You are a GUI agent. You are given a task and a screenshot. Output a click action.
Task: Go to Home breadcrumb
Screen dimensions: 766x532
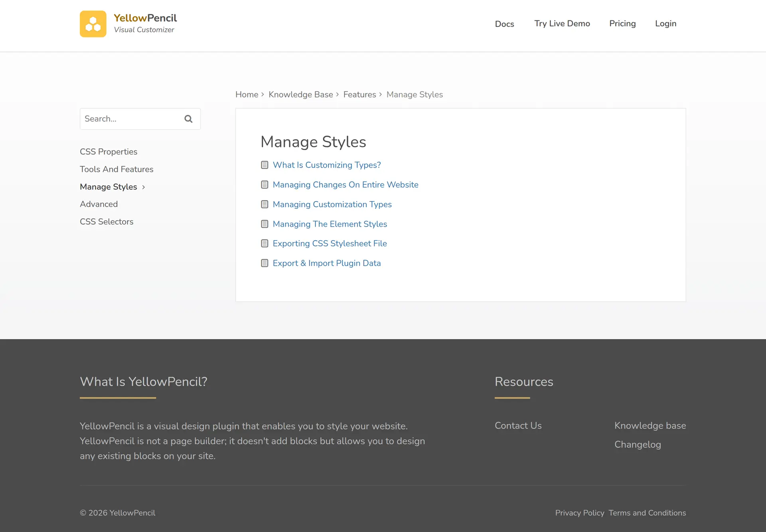pos(247,95)
